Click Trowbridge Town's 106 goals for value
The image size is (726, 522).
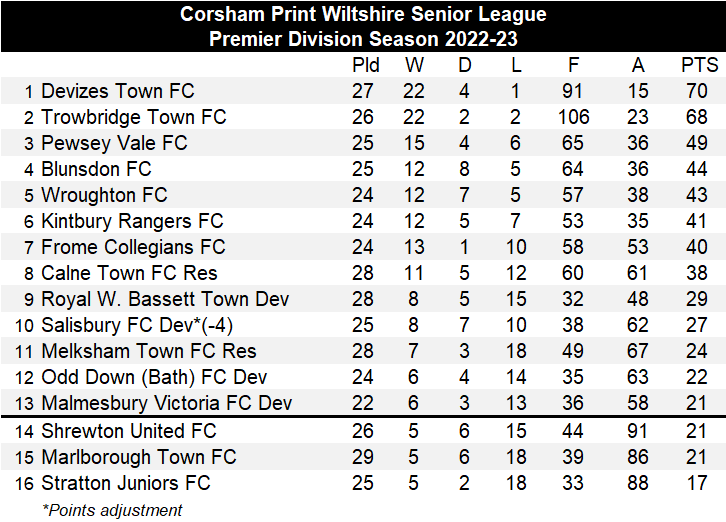pyautogui.click(x=573, y=117)
